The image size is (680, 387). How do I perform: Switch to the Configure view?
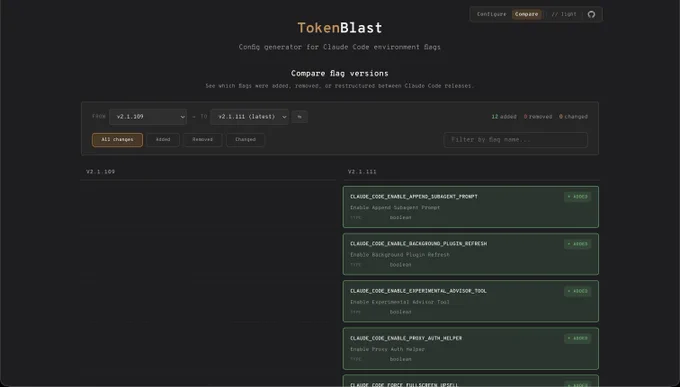tap(491, 14)
